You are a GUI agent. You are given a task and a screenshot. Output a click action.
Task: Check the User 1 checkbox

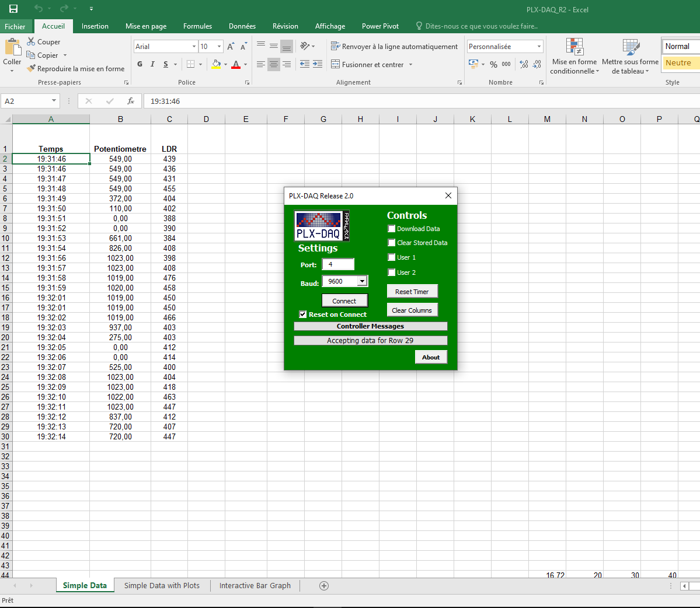tap(391, 257)
